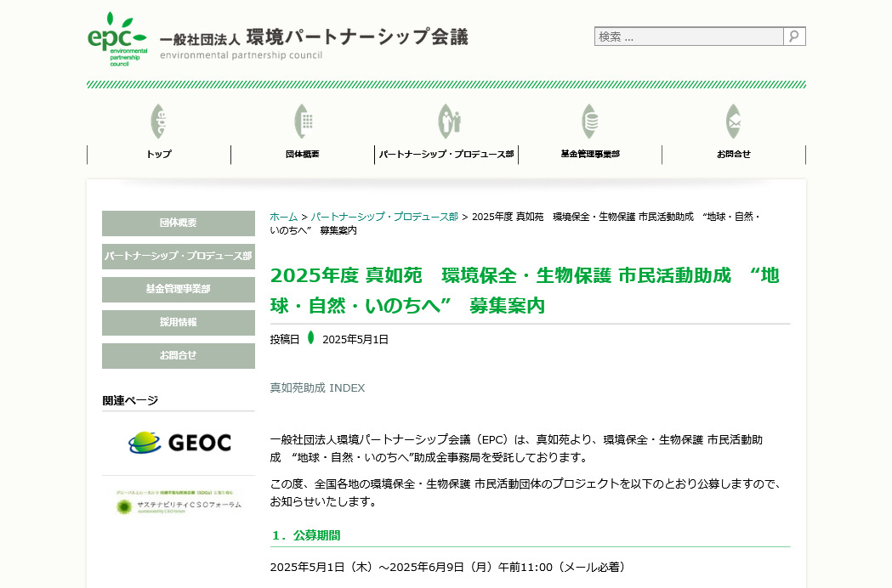Click the 団体概要 building icon in navigation

click(x=302, y=121)
